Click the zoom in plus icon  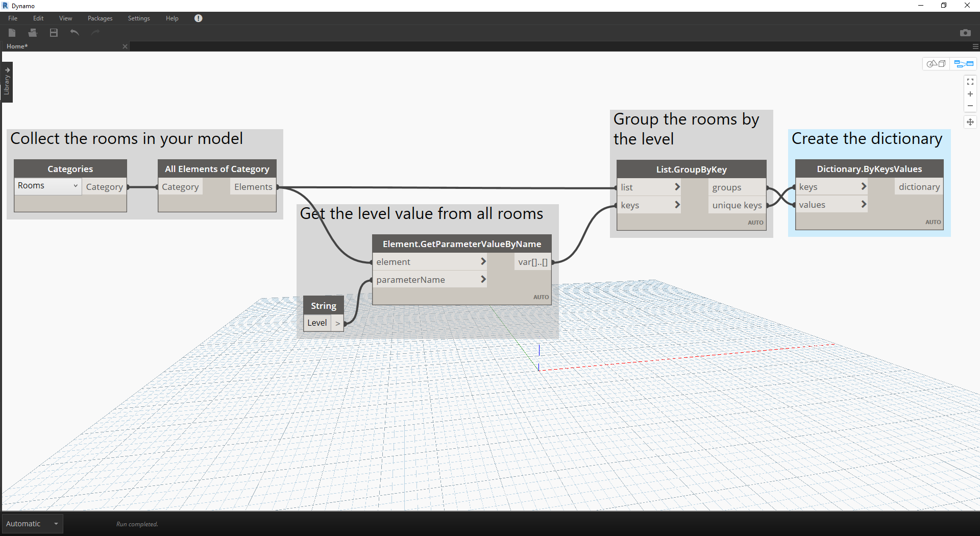970,94
